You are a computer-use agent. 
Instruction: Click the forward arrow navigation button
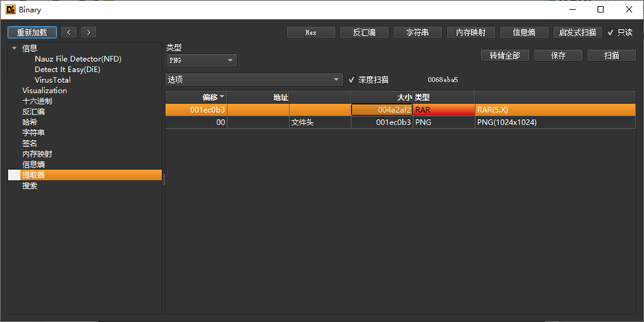88,32
